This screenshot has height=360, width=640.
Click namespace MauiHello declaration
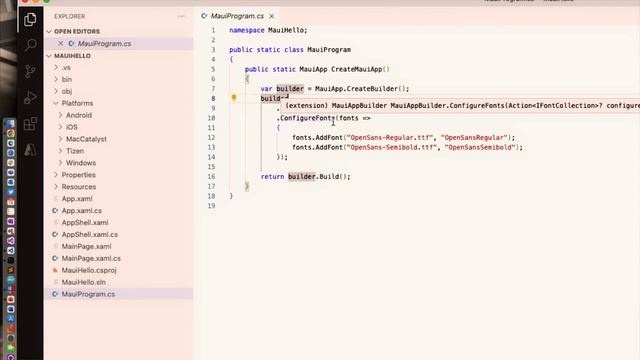pos(268,30)
